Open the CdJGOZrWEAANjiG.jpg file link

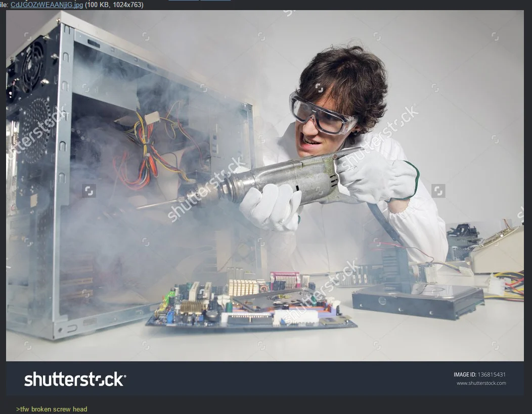tap(47, 5)
